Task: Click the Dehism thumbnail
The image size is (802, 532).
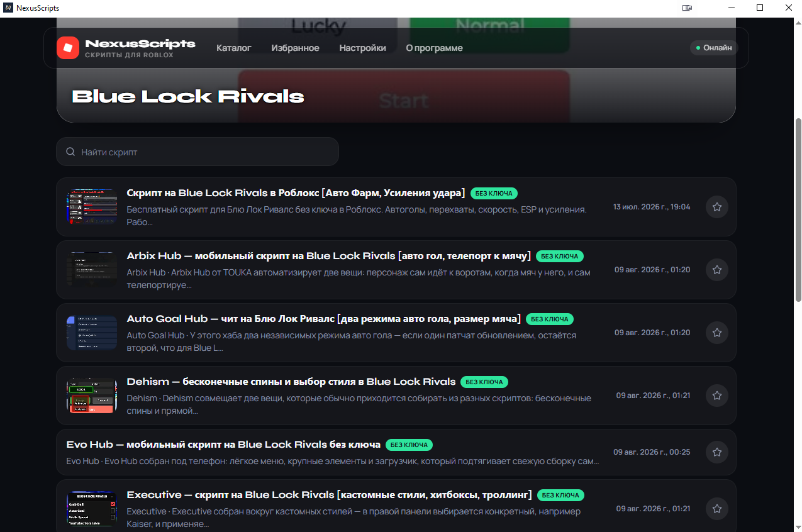Action: click(x=92, y=395)
